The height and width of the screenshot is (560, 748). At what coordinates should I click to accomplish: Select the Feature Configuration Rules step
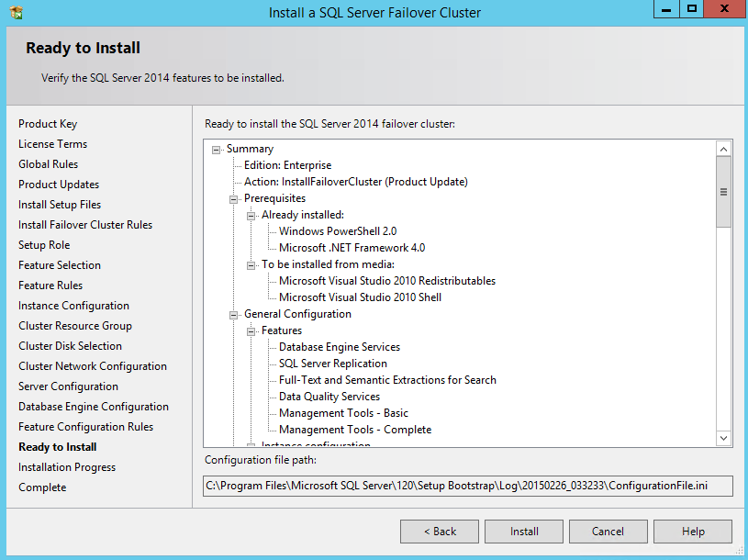[86, 427]
